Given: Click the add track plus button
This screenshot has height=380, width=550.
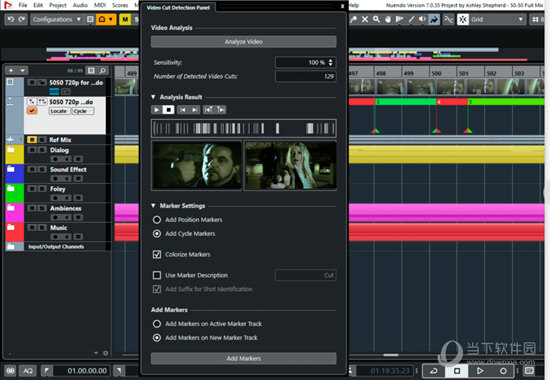Looking at the screenshot, I should (x=11, y=71).
